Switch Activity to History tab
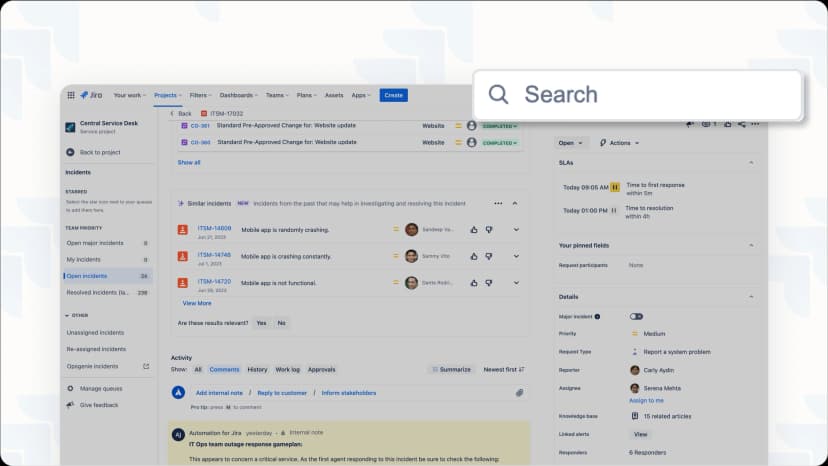Viewport: 828px width, 466px height. [x=257, y=369]
